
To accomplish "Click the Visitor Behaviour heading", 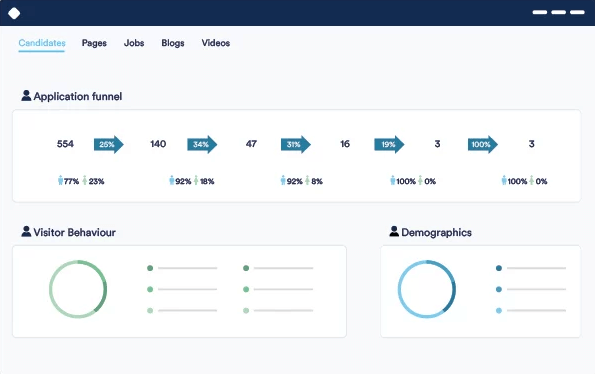I will 74,232.
